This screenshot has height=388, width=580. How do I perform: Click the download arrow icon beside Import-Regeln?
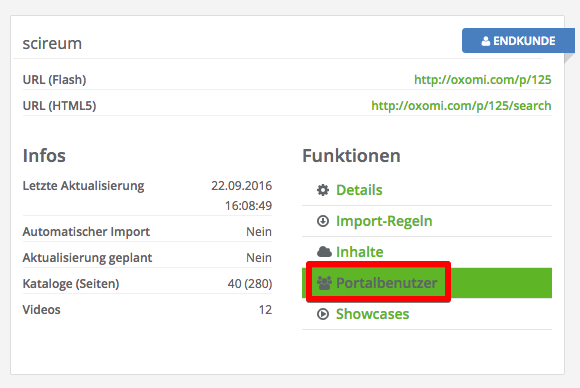click(323, 221)
